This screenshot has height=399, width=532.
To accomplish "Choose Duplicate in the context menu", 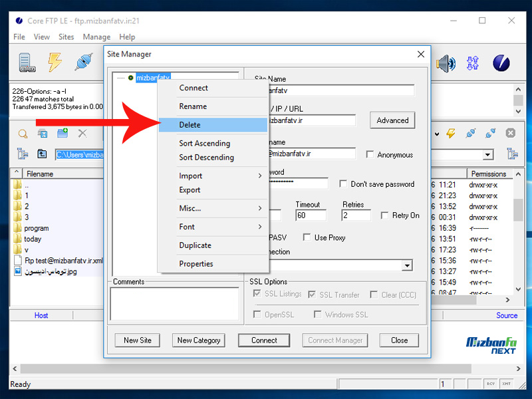I will (x=213, y=245).
